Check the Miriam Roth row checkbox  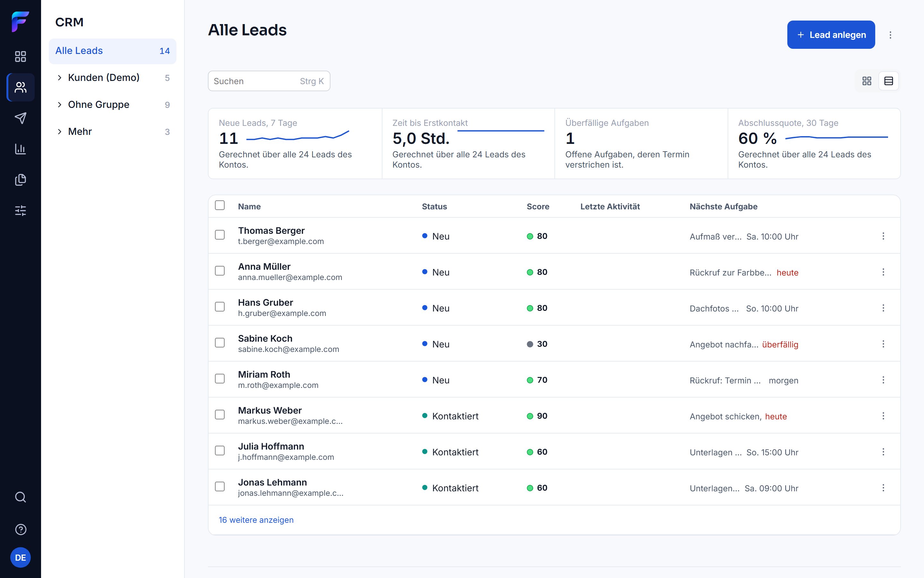coord(220,379)
